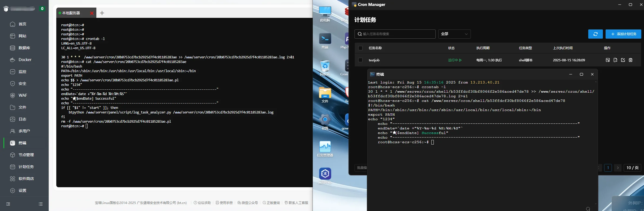Viewport: 644px width, 211px height.
Task: Expand the 全部 filter dropdown
Action: 454,34
